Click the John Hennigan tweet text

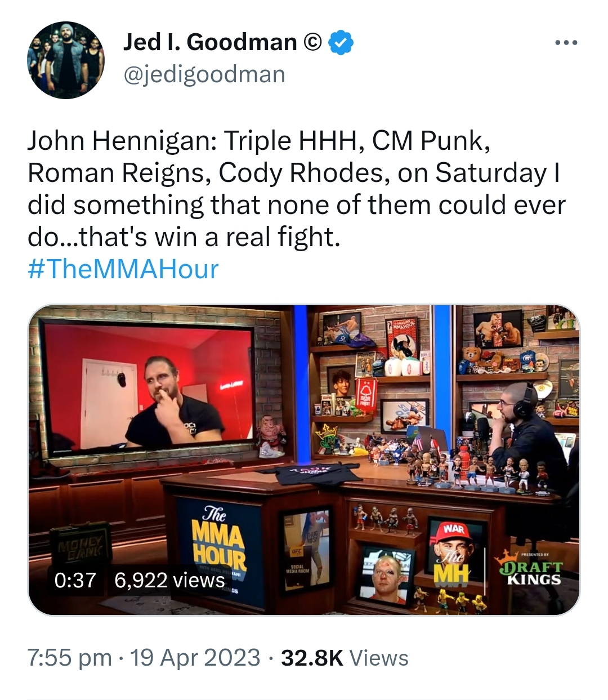pyautogui.click(x=296, y=189)
